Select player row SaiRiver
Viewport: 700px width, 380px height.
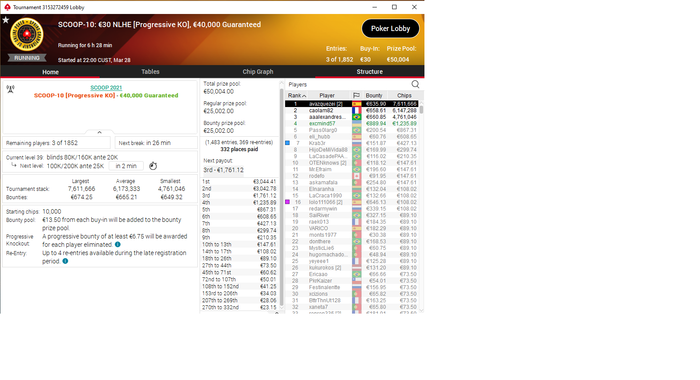point(351,215)
